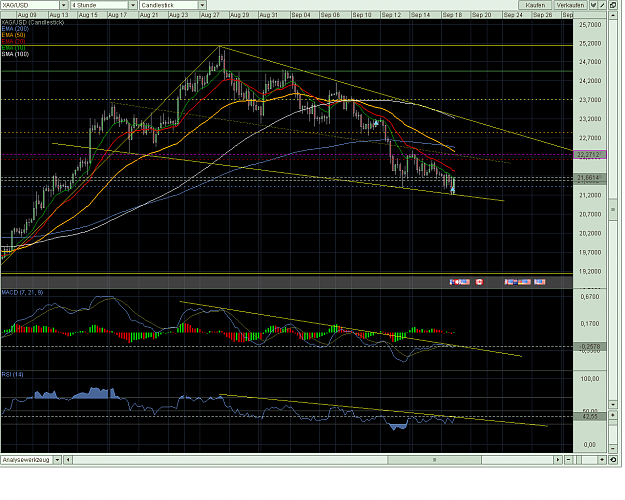The width and height of the screenshot is (625, 500).
Task: Click the Sep 04 date label
Action: tap(301, 15)
